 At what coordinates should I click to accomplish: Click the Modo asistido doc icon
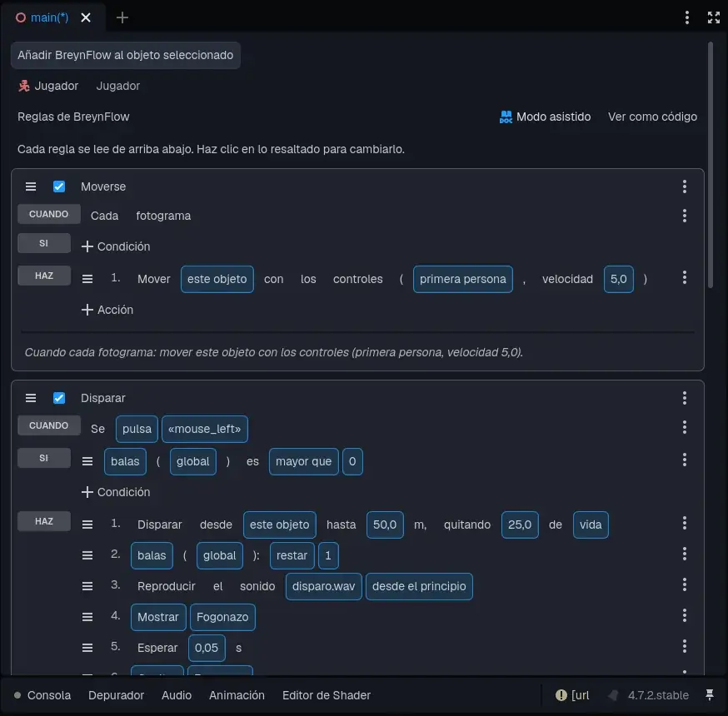click(x=506, y=117)
